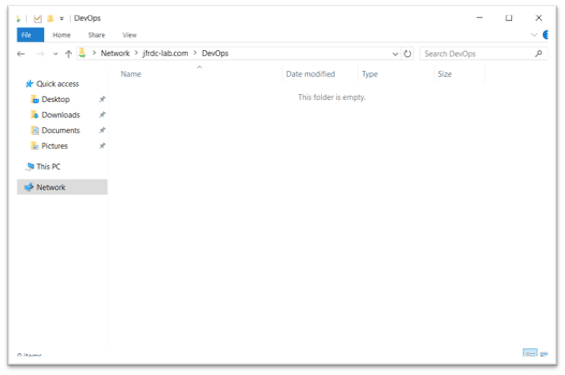Image resolution: width=565 pixels, height=375 pixels.
Task: Close the DevOps window
Action: 539,18
